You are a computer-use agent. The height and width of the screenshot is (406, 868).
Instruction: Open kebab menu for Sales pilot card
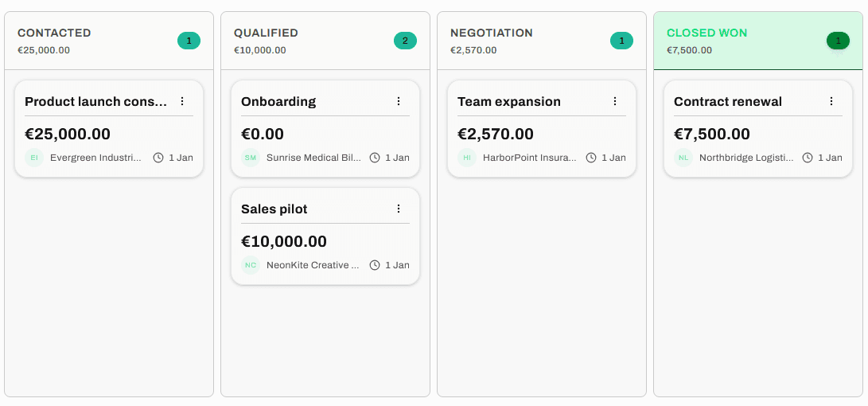coord(399,209)
